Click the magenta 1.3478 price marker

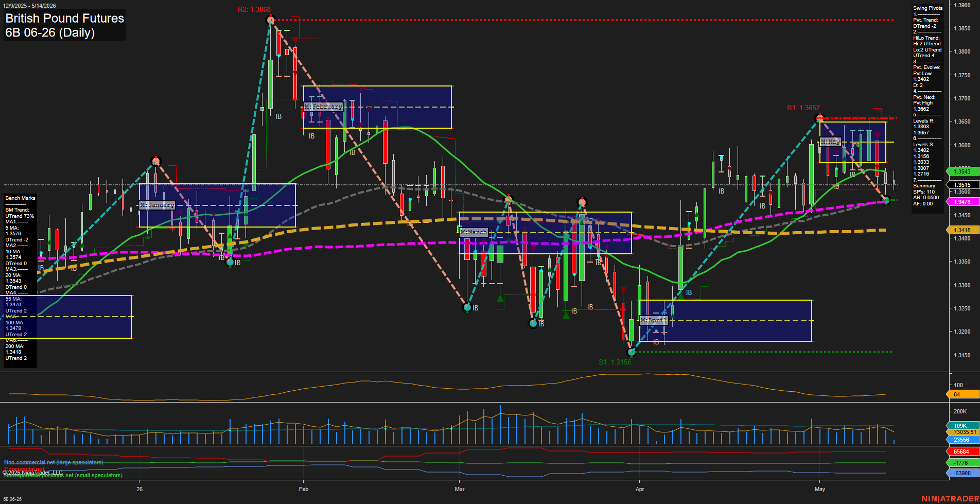click(962, 202)
